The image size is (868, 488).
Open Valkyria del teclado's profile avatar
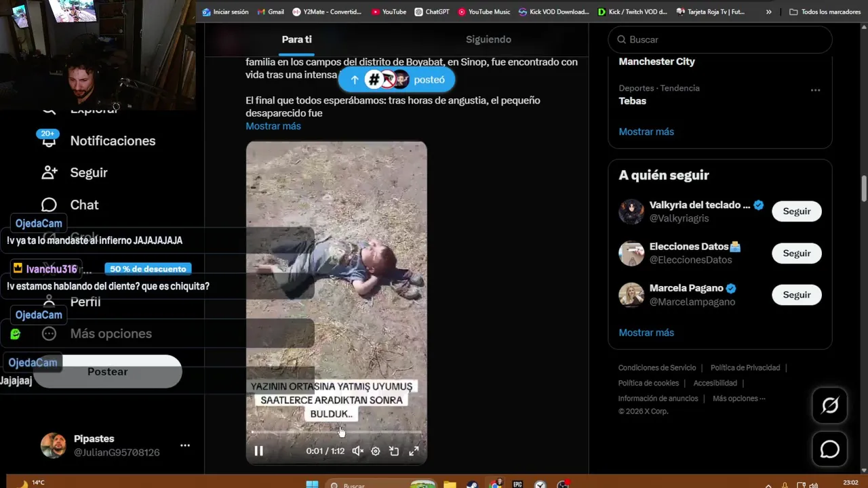631,211
